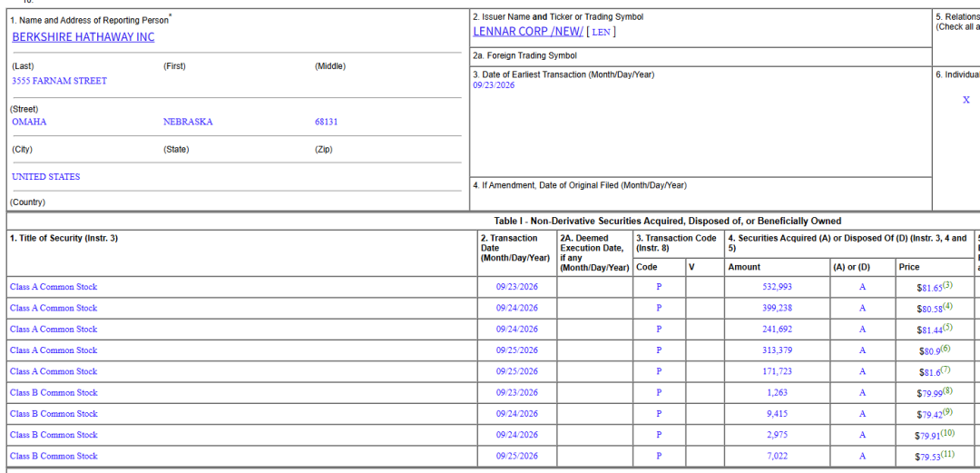This screenshot has width=980, height=473.
Task: Open footnote (3) beside price $81.65
Action: pos(948,285)
